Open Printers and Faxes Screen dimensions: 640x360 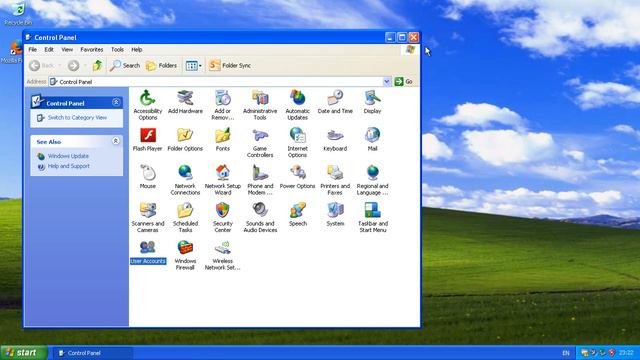click(x=335, y=180)
